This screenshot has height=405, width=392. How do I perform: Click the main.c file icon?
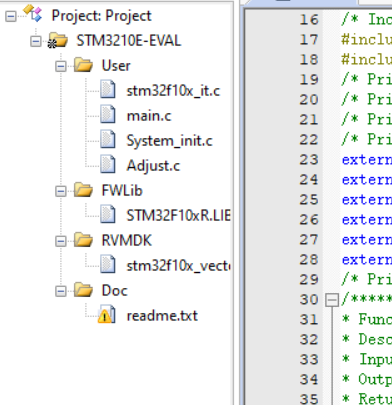pyautogui.click(x=108, y=115)
